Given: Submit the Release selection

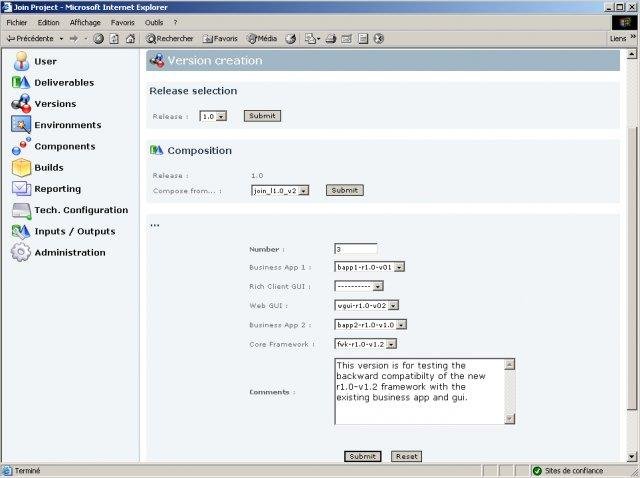Looking at the screenshot, I should tap(262, 116).
